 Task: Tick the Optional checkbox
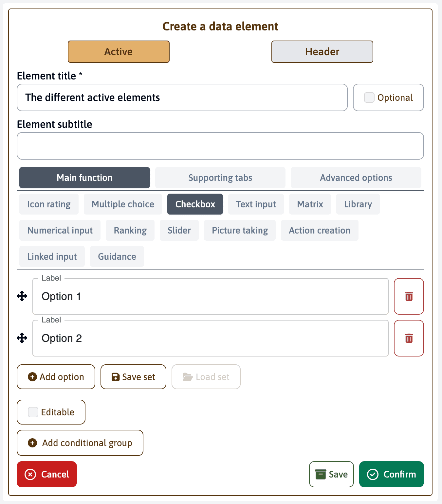[x=369, y=97]
